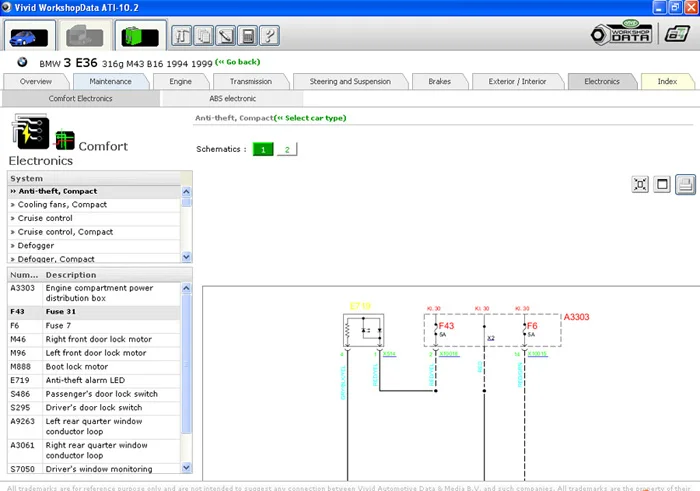Image resolution: width=700 pixels, height=491 pixels.
Task: Select Cruise control in System list
Action: point(46,218)
